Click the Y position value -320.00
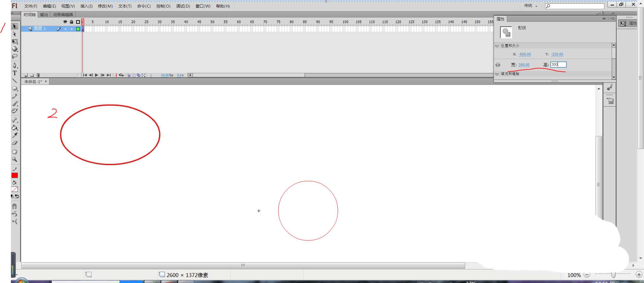The height and width of the screenshot is (283, 644). pyautogui.click(x=557, y=54)
